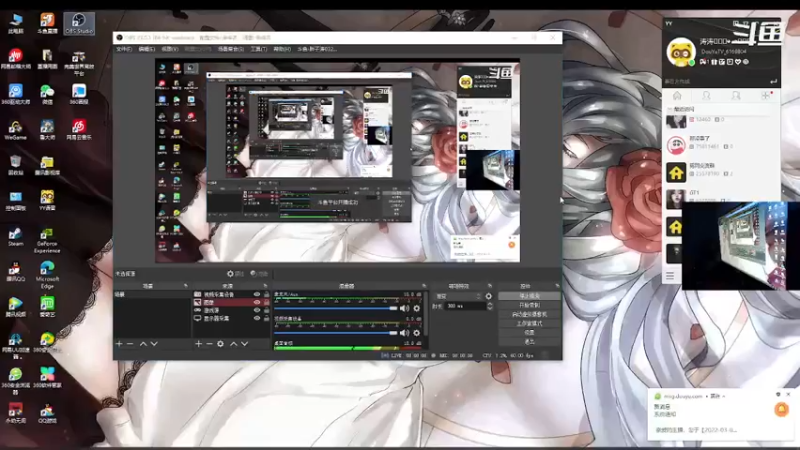
Task: Pop out the Controls dock panel
Action: [557, 286]
